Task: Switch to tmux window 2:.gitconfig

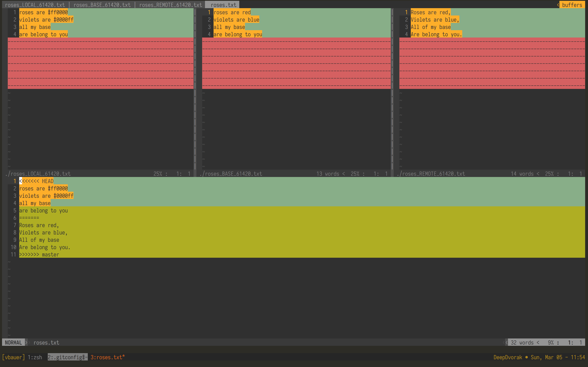Action: point(67,357)
